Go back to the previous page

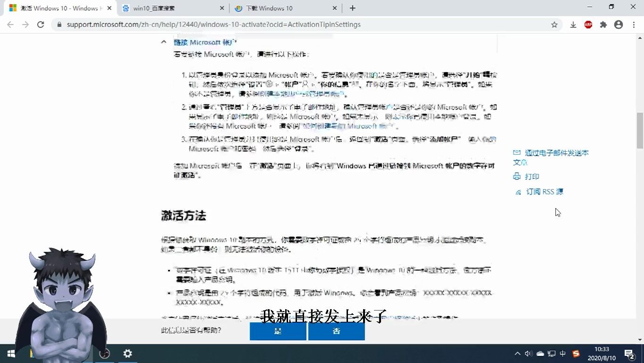10,25
